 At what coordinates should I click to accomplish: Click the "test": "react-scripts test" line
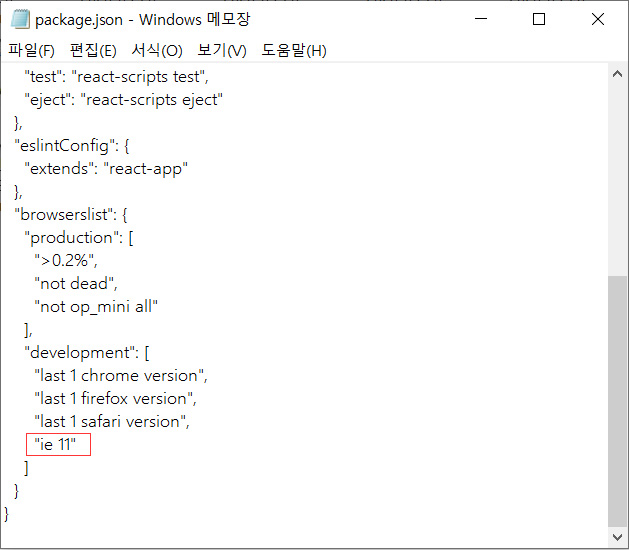click(116, 76)
